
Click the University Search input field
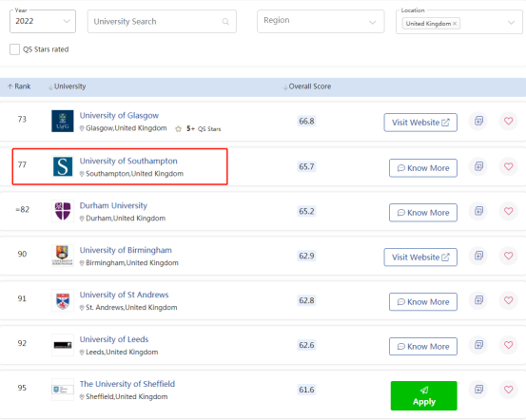pyautogui.click(x=162, y=22)
